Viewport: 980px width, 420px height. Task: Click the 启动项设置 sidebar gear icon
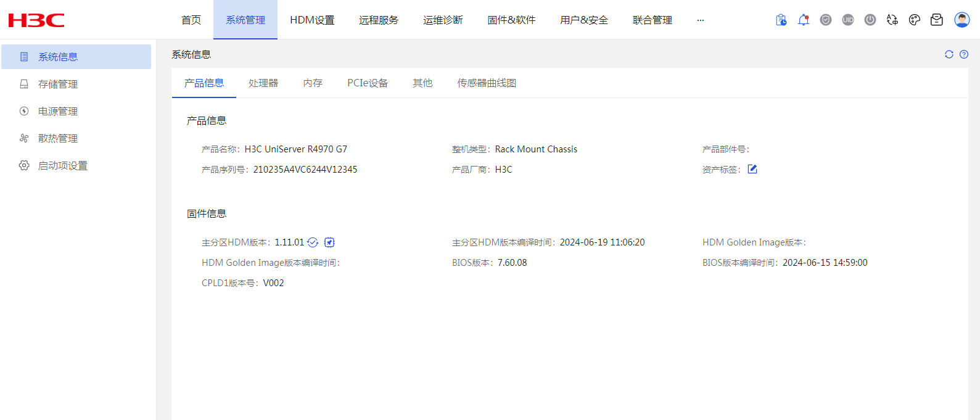point(24,165)
